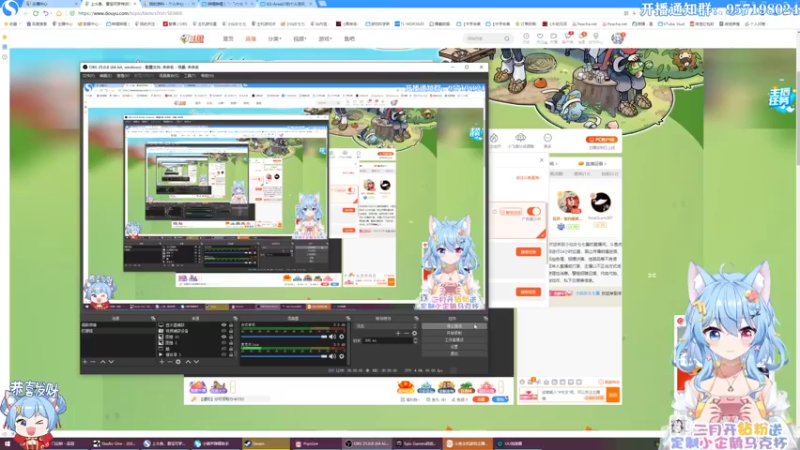
Task: Close the side popup with its X icon
Action: pyautogui.click(x=542, y=160)
